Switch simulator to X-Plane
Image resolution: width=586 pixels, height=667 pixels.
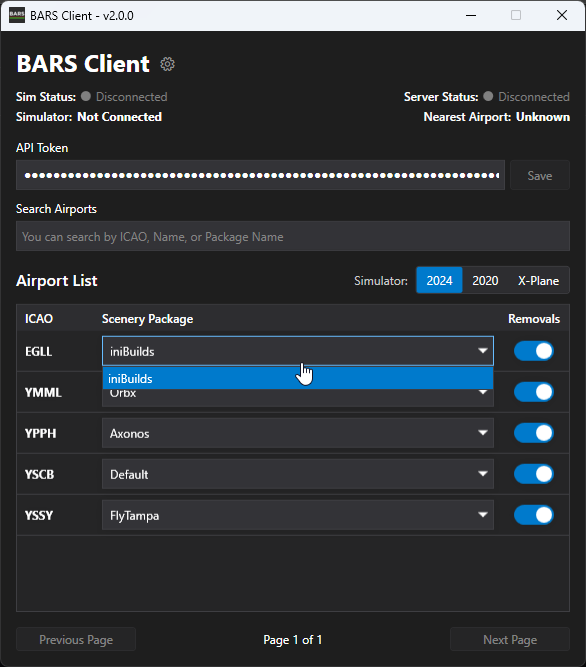pyautogui.click(x=538, y=280)
